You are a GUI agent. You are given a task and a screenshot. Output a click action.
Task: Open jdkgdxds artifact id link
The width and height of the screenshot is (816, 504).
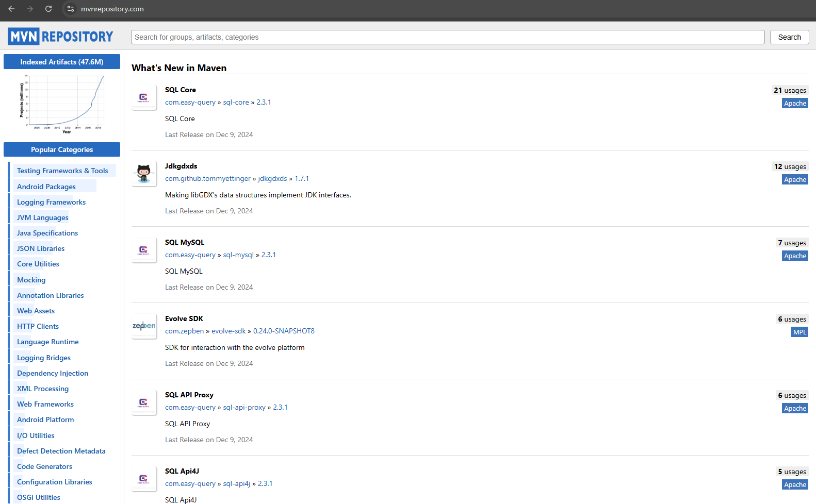pos(272,178)
